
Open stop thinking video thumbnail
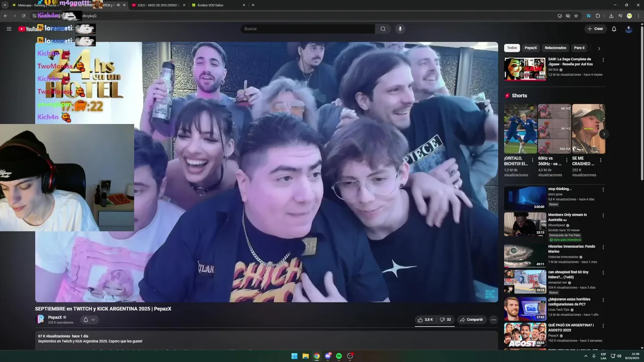[x=525, y=198]
